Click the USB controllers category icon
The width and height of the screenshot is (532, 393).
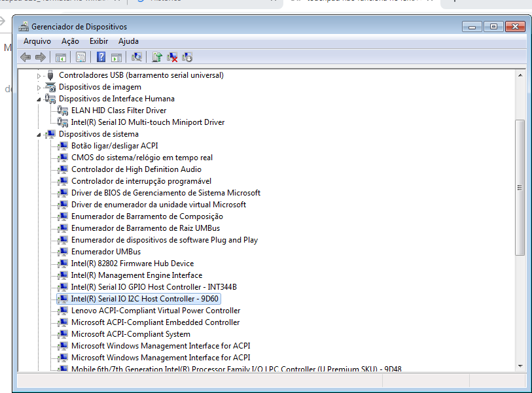(50, 75)
